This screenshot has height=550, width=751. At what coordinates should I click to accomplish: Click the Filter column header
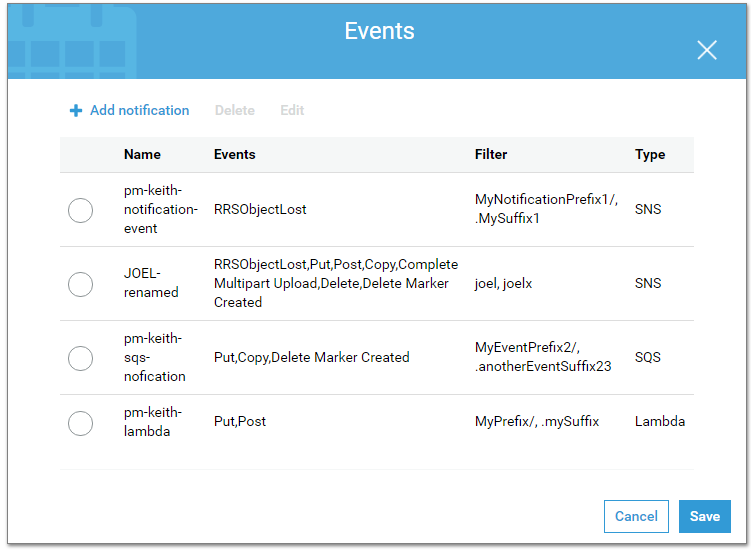[491, 154]
